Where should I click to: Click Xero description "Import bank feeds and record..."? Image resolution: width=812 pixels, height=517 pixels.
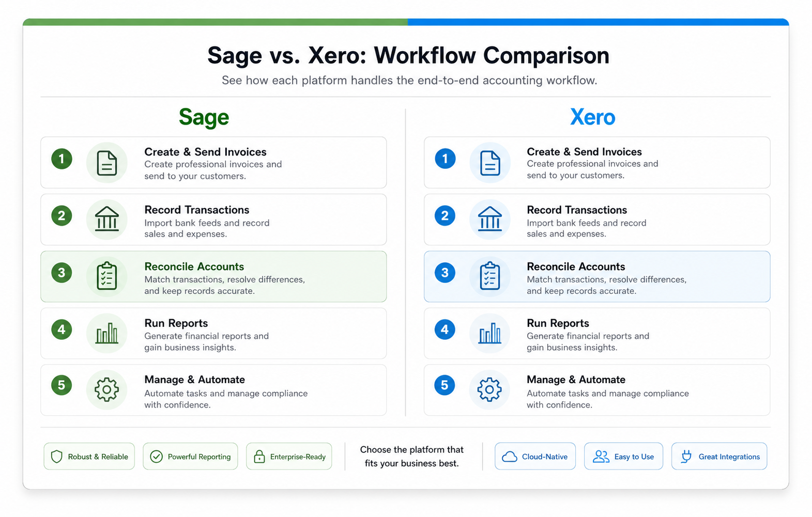click(587, 228)
